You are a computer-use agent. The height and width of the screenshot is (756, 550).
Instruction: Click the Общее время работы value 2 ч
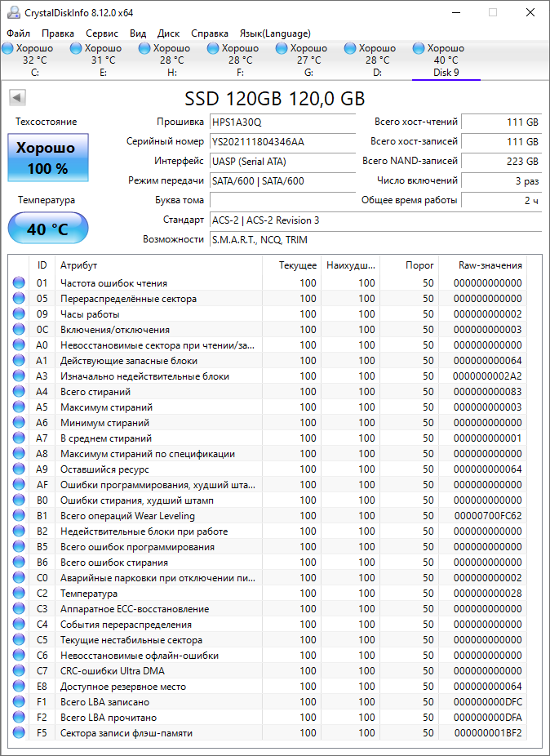pyautogui.click(x=501, y=201)
